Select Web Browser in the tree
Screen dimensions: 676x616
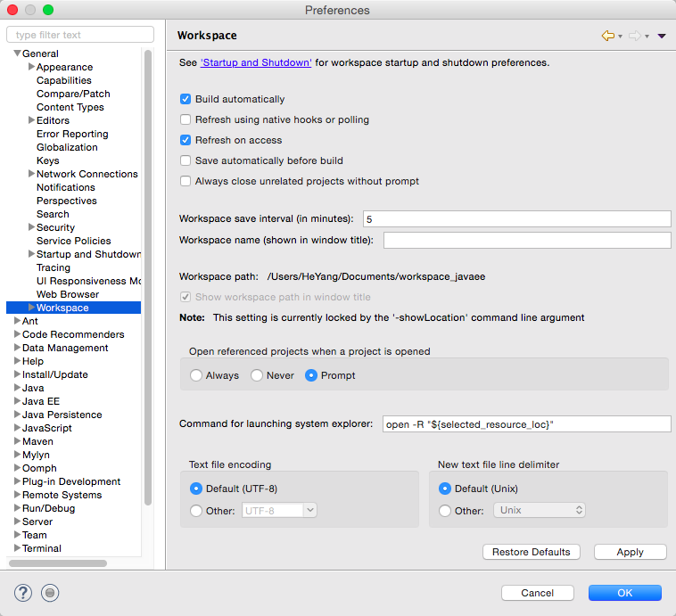68,294
